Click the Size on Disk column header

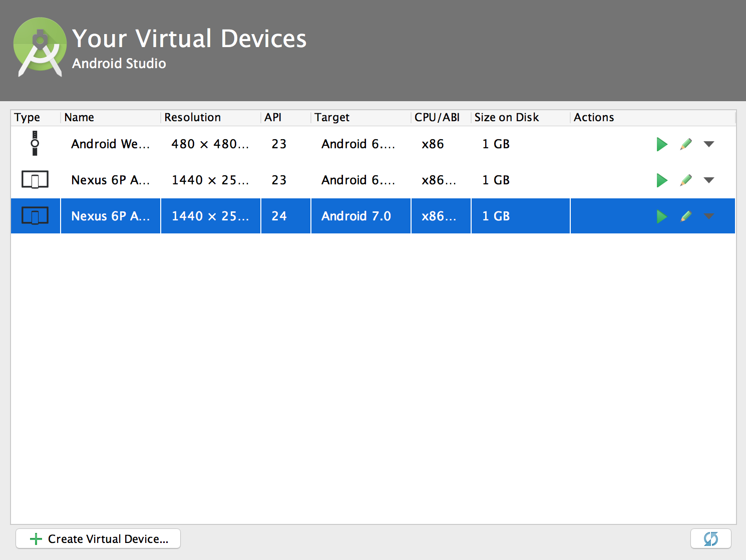click(507, 117)
